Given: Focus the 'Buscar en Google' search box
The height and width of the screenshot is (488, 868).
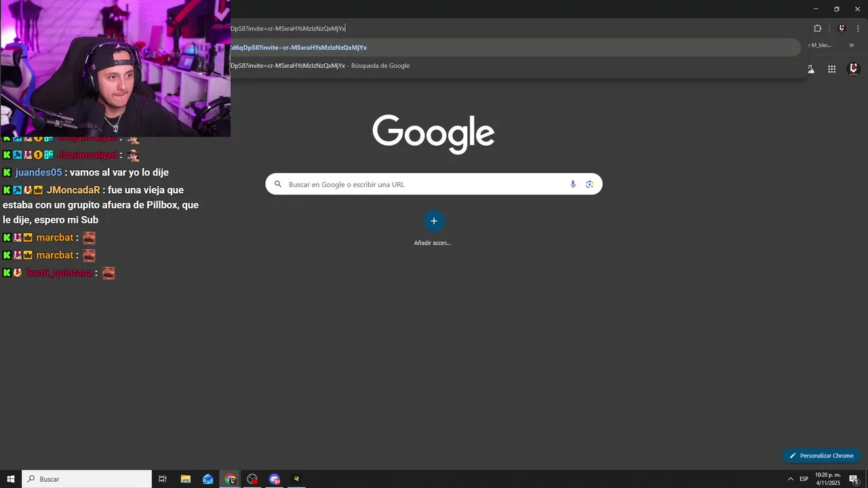Looking at the screenshot, I should pos(433,184).
